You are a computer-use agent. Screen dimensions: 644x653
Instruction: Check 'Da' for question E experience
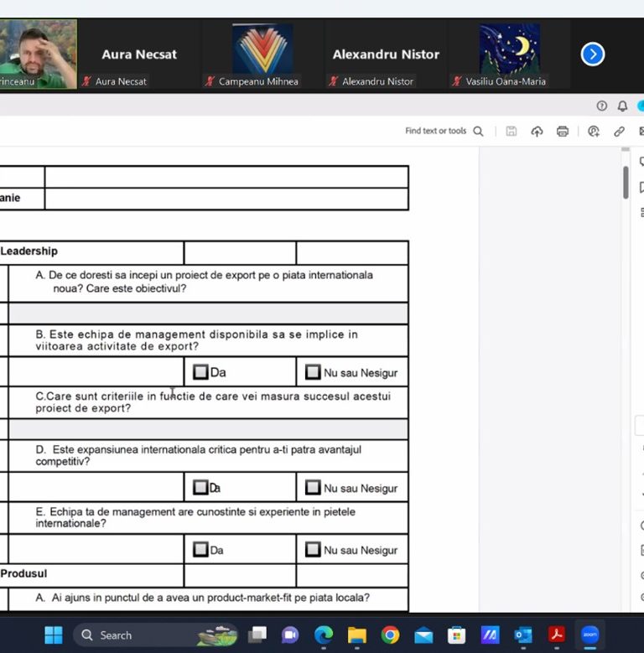[x=200, y=550]
